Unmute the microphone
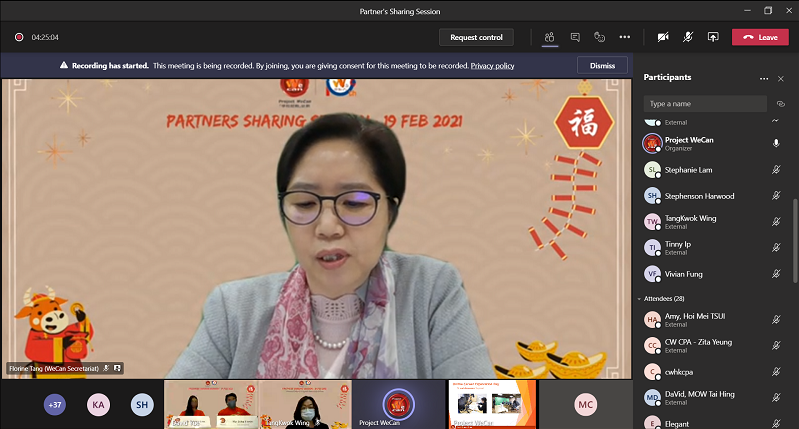 click(x=688, y=37)
